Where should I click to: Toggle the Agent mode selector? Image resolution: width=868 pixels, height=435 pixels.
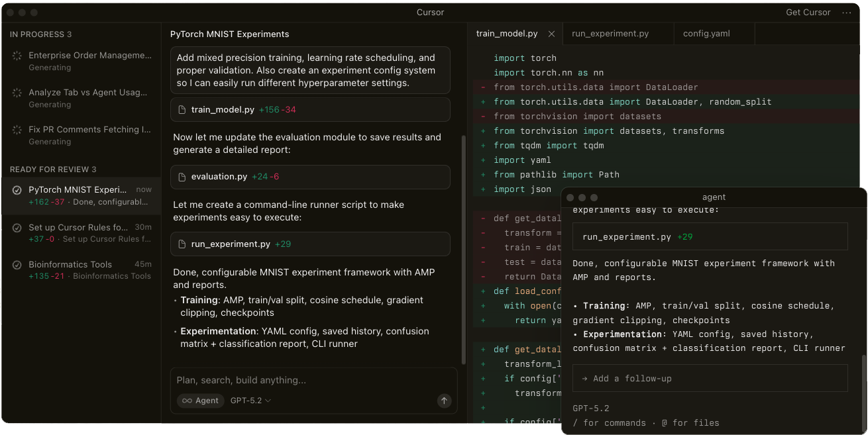click(199, 401)
